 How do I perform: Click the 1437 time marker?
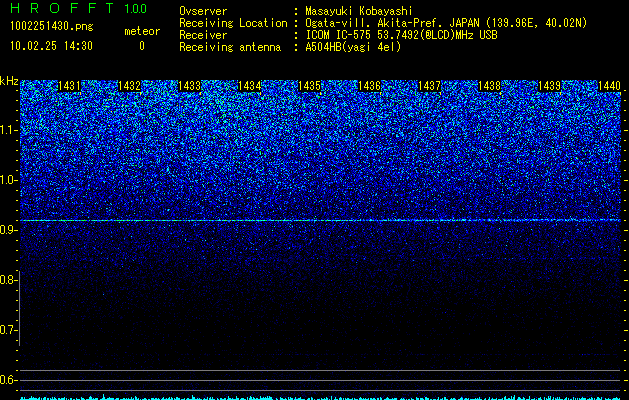pyautogui.click(x=429, y=86)
